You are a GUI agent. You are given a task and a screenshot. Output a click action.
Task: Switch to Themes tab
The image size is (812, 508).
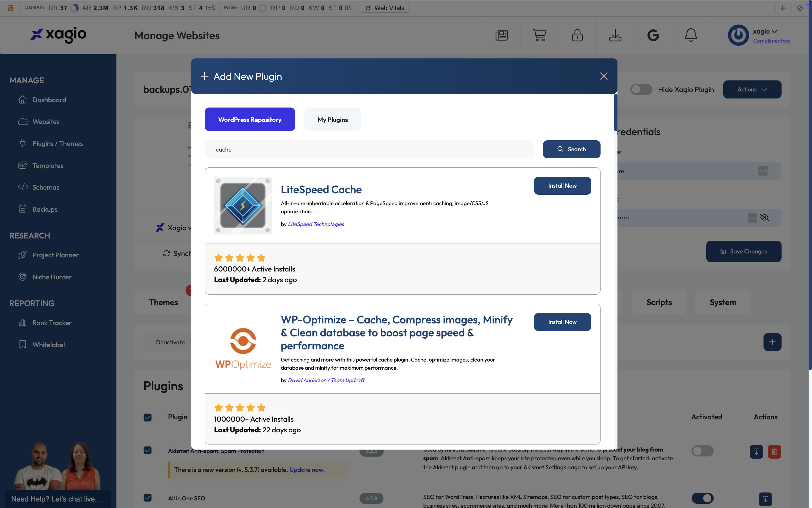(x=164, y=302)
